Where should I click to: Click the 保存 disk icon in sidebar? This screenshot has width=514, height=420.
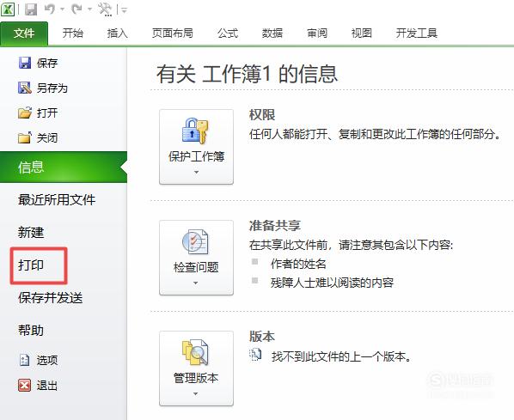[25, 63]
